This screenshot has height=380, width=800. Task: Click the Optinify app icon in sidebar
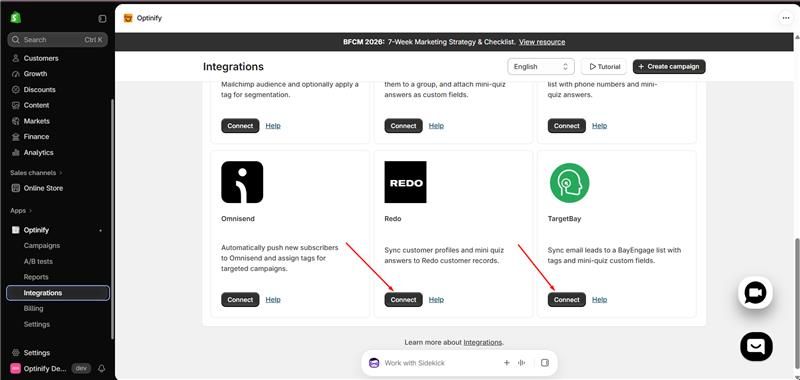point(16,230)
